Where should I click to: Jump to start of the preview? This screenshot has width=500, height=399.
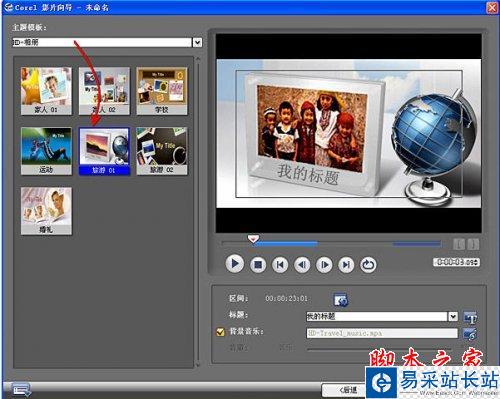point(280,265)
